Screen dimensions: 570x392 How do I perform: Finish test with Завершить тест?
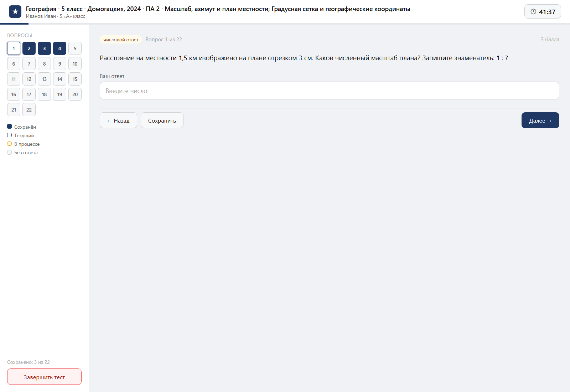(x=44, y=377)
